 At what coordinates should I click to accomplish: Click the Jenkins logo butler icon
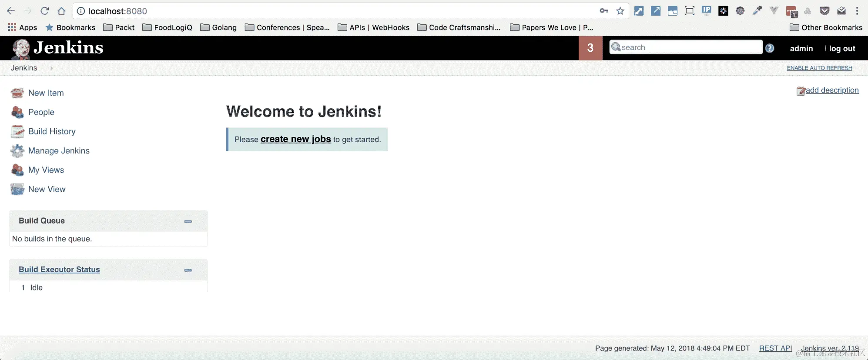20,49
